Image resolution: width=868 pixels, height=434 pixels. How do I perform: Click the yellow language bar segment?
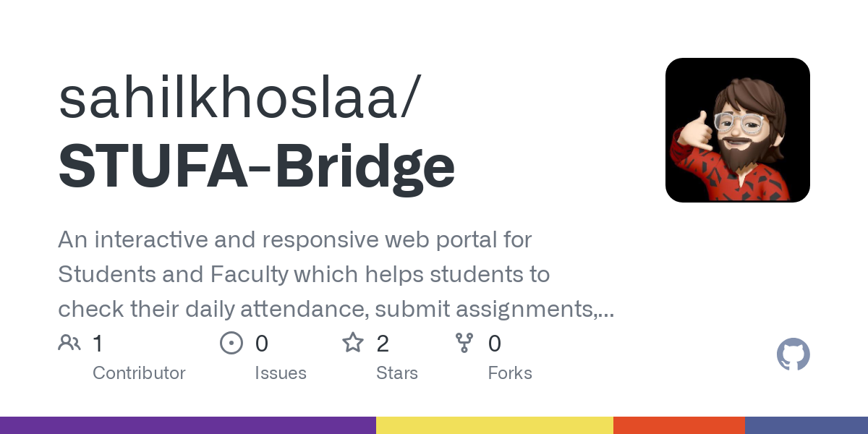click(495, 425)
